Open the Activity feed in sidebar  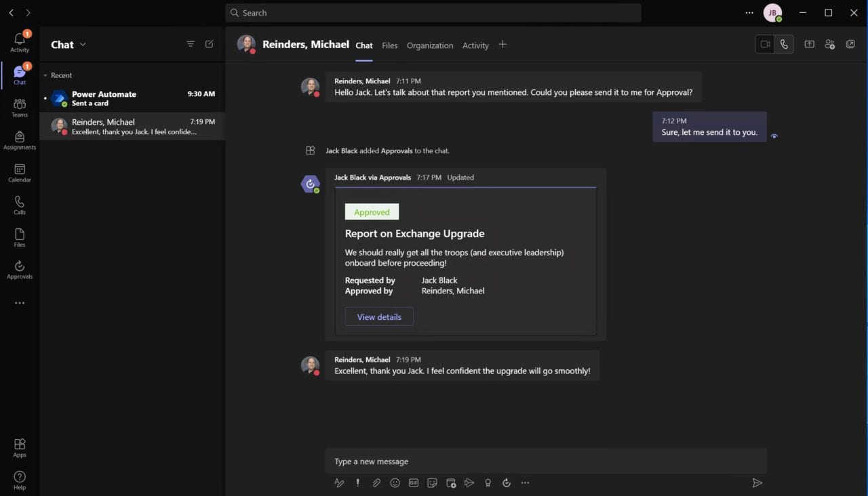[x=20, y=42]
